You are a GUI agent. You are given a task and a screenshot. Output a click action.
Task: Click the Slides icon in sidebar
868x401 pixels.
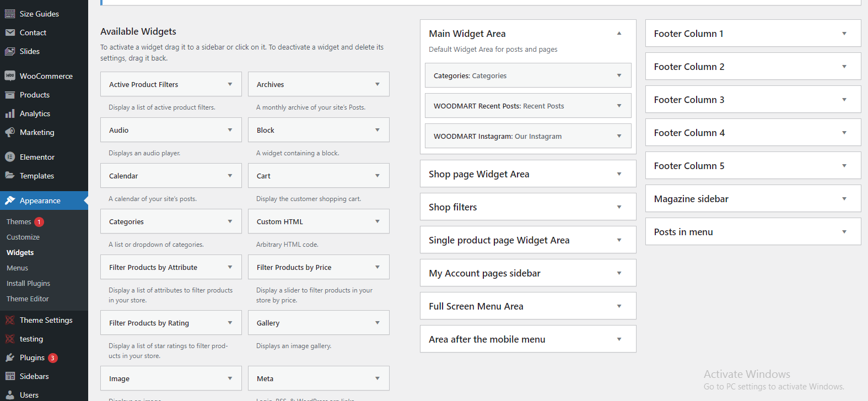tap(10, 51)
